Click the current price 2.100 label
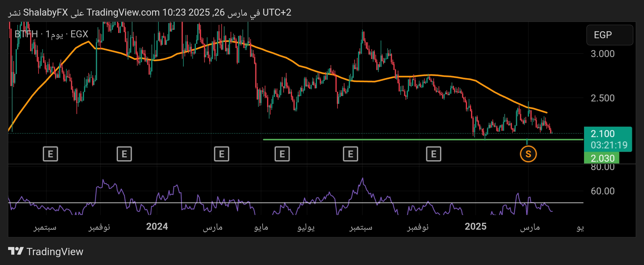This screenshot has width=644, height=265. 603,134
